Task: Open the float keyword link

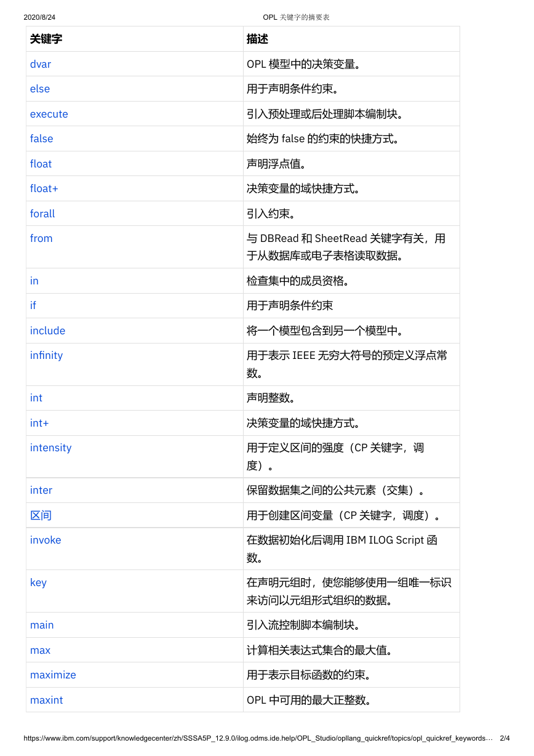Action: click(41, 164)
